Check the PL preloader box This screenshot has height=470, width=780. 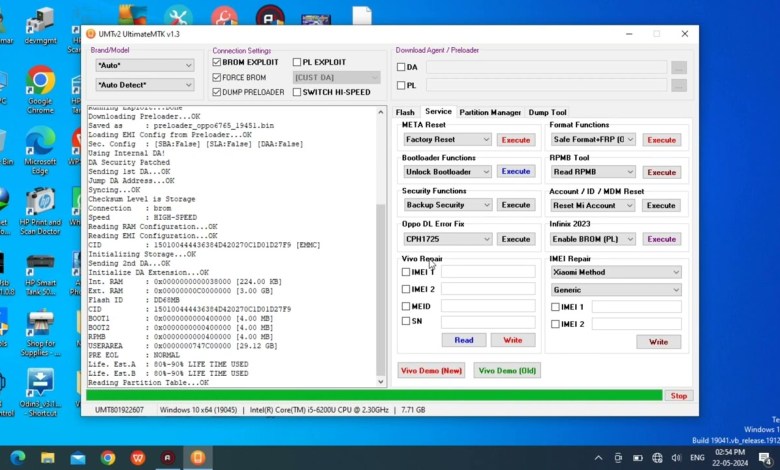tap(401, 86)
